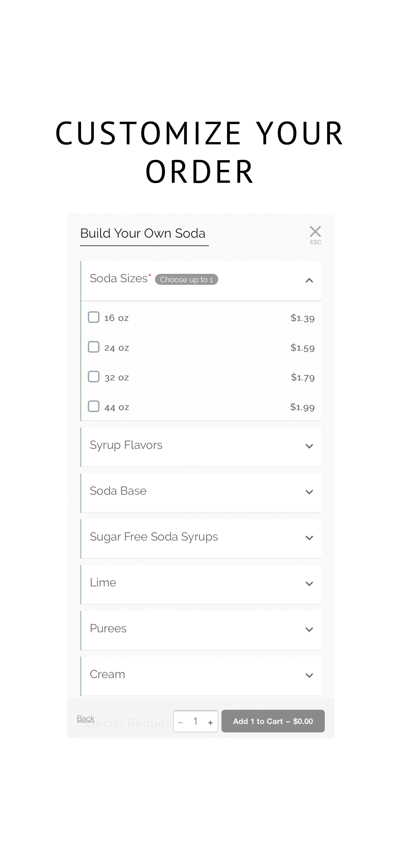Open the Soda Base section header
Viewport: 401px width, 868px height.
pos(201,493)
